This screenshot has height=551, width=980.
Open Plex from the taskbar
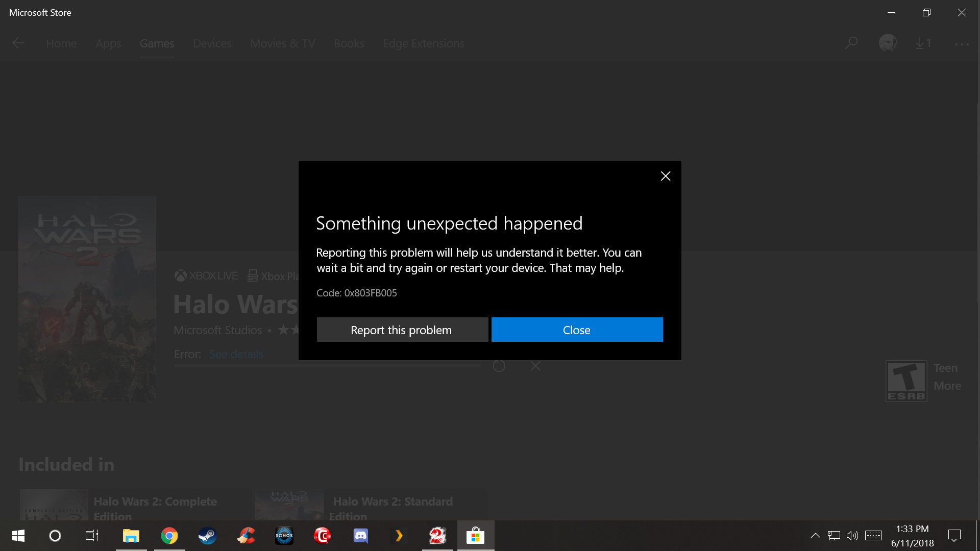(399, 536)
